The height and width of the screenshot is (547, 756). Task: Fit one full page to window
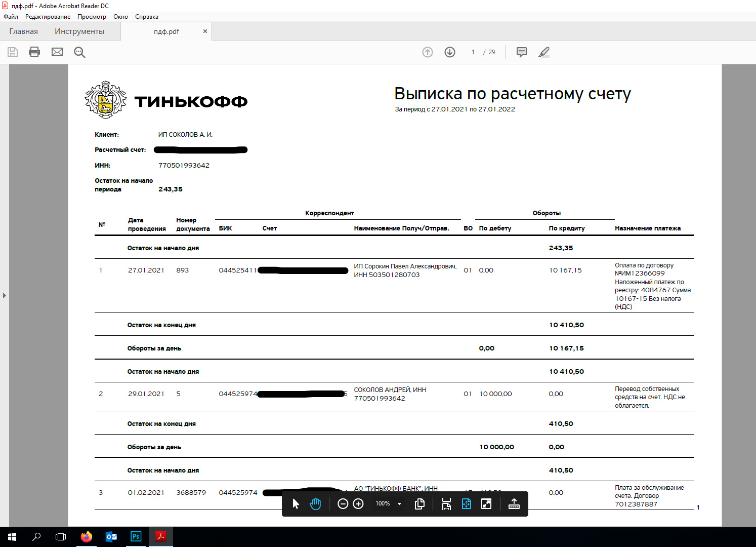(x=467, y=504)
